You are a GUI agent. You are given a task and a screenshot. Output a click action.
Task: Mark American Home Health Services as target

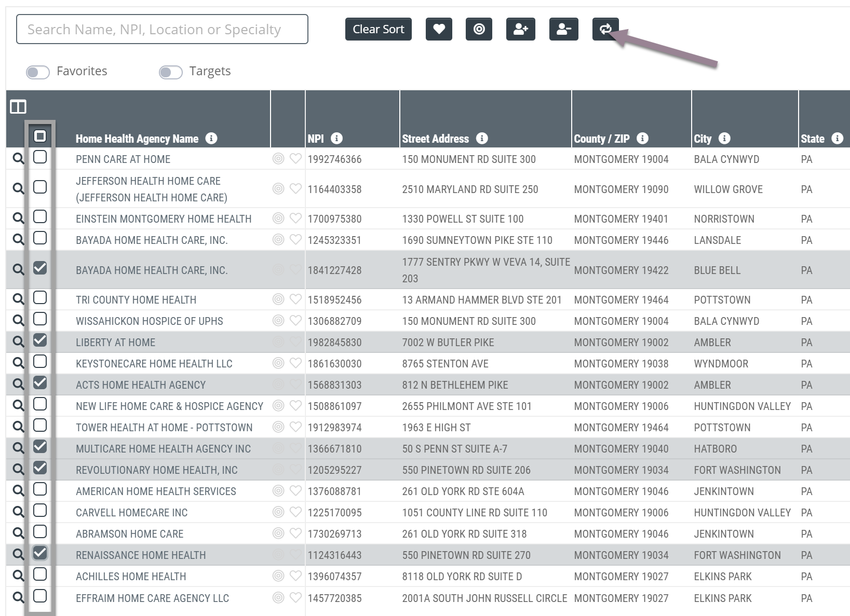tap(278, 490)
